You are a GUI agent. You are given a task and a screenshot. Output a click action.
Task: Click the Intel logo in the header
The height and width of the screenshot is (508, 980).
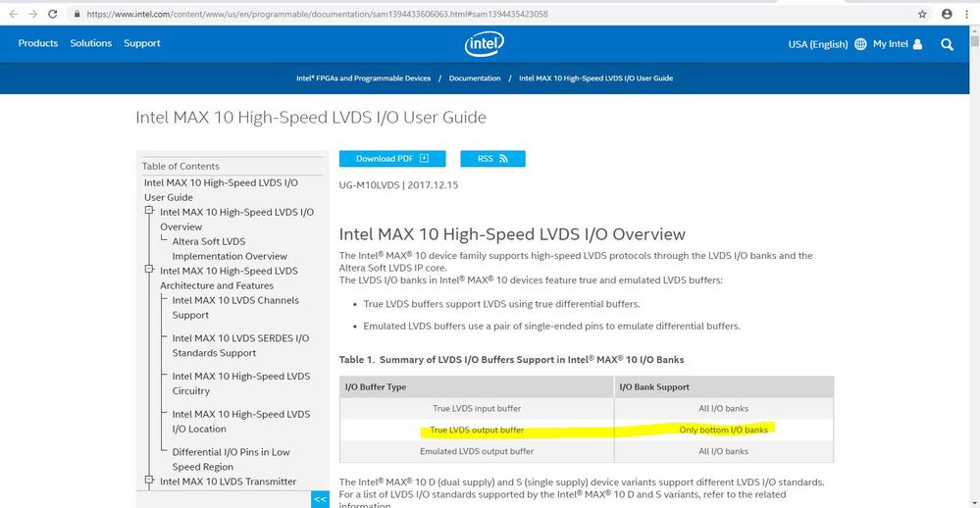[x=485, y=44]
